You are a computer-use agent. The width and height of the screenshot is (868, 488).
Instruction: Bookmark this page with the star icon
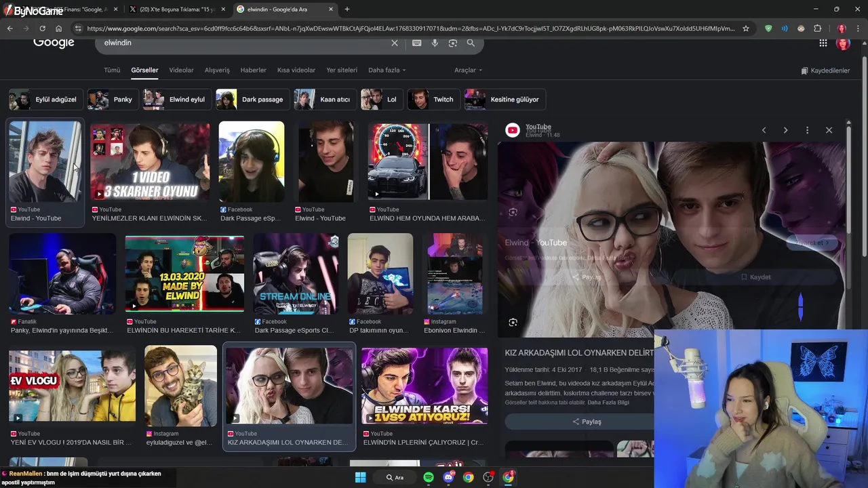pyautogui.click(x=746, y=28)
